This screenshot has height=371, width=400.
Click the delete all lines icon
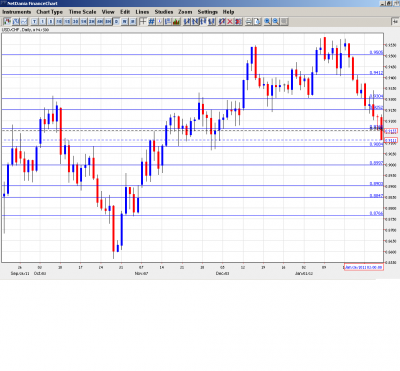click(238, 22)
